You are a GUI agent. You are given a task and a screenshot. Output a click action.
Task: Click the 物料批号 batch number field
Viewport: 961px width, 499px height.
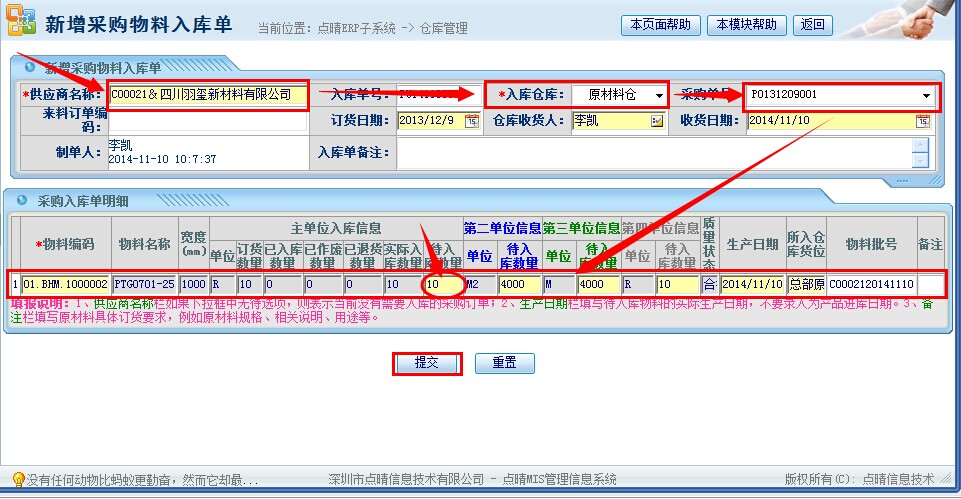(871, 284)
